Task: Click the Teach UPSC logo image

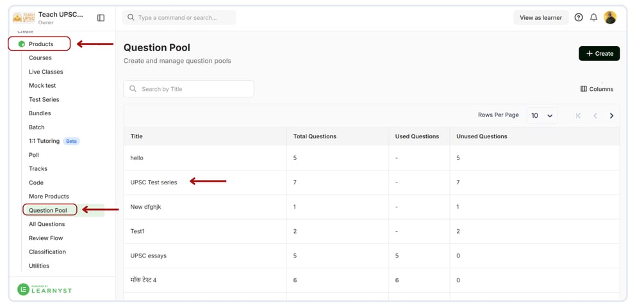Action: 24,18
